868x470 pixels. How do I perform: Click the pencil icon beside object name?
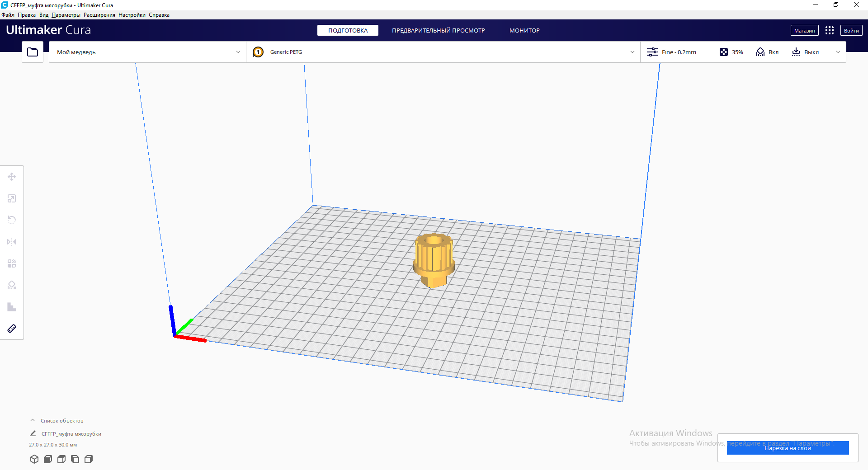point(33,433)
